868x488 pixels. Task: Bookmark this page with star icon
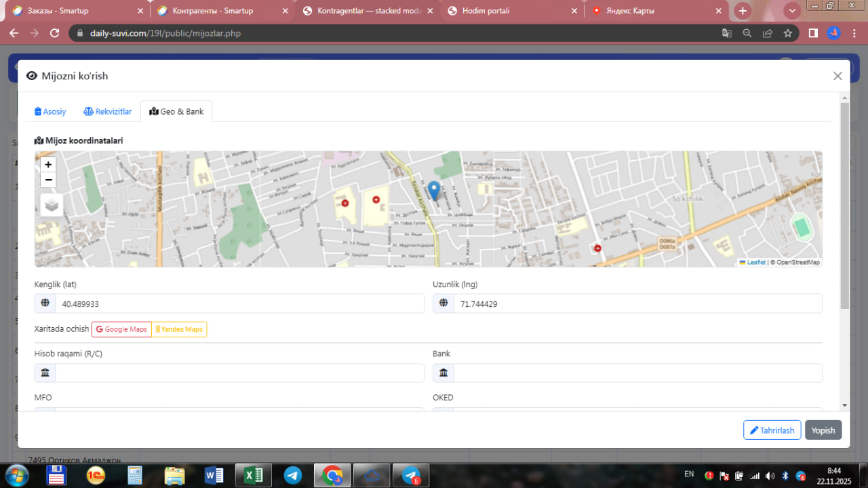pos(788,33)
